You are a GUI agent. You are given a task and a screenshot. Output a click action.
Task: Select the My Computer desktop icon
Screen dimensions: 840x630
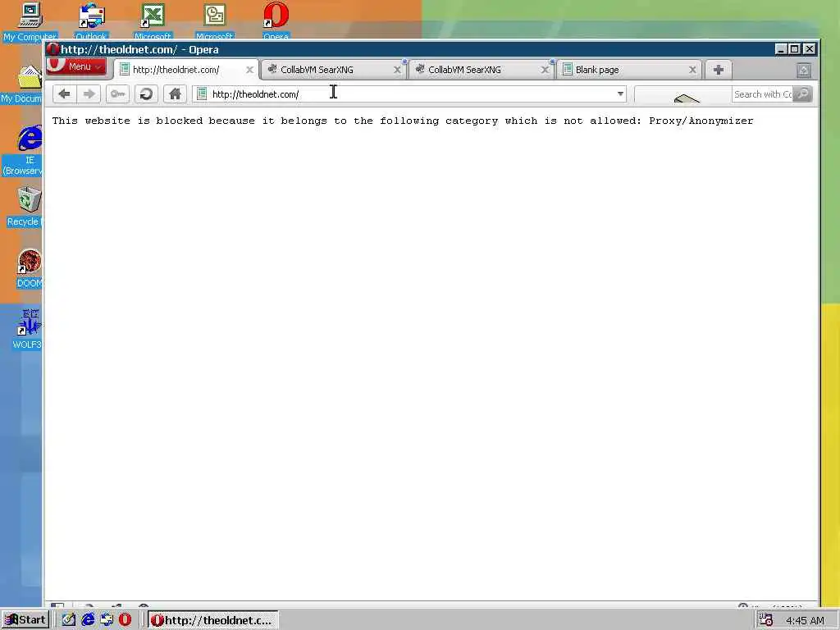(x=30, y=21)
